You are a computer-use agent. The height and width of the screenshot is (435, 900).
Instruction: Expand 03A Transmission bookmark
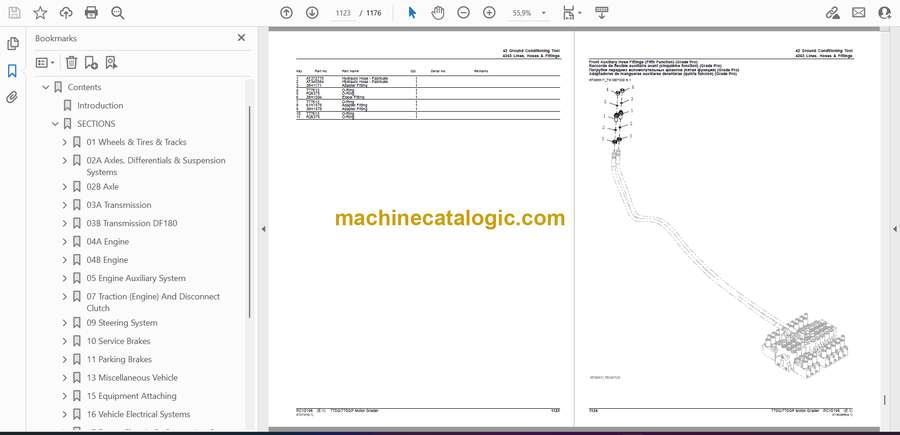click(x=64, y=205)
